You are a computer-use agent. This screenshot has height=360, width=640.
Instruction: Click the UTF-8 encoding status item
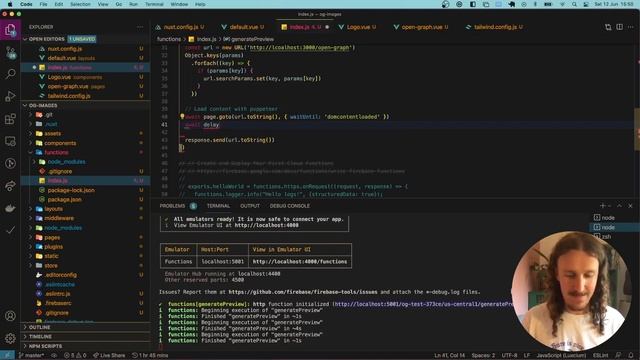pos(509,356)
